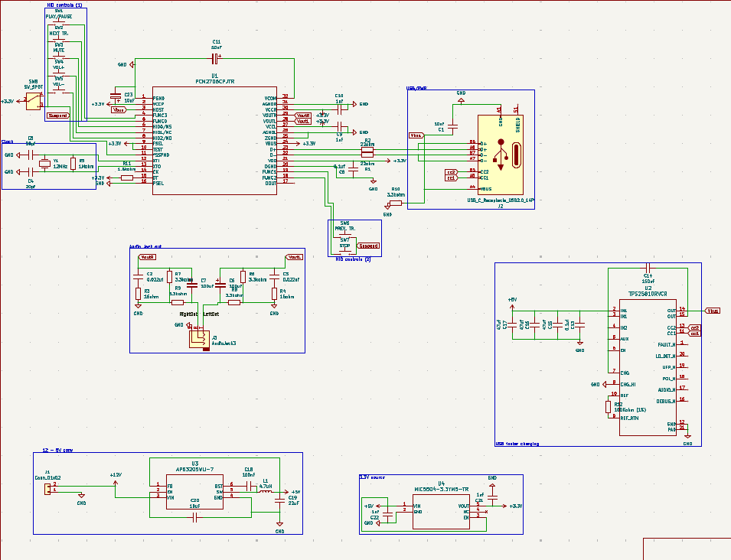Click the "3.3V source" block title

point(375,477)
